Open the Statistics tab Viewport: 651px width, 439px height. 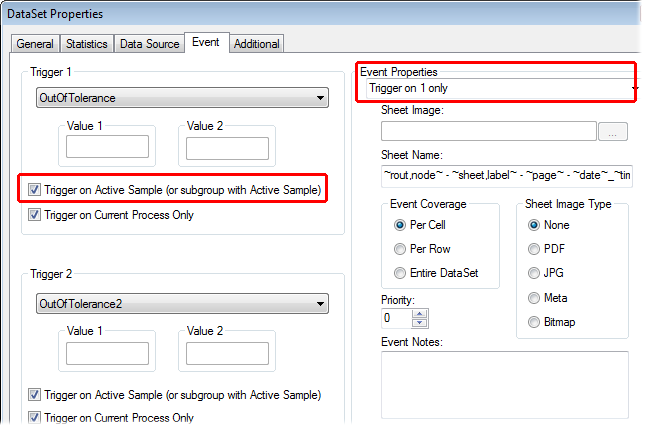[x=87, y=44]
